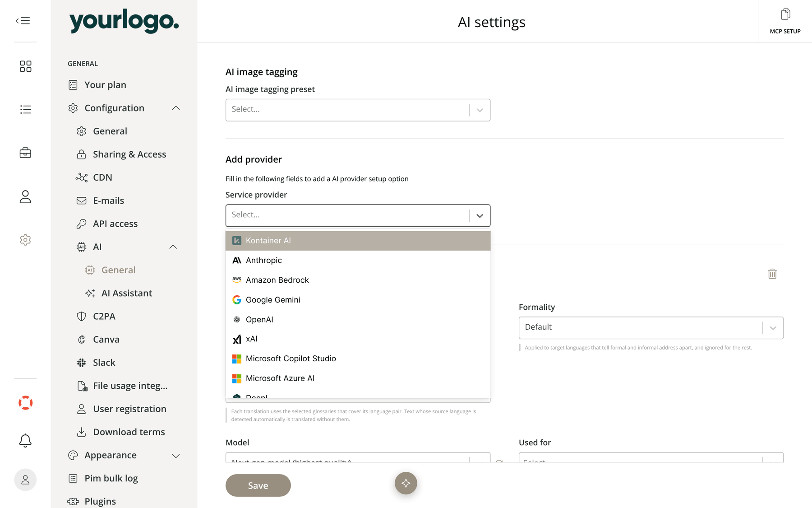The height and width of the screenshot is (508, 812).
Task: Select Kontainer AI provider option
Action: (358, 241)
